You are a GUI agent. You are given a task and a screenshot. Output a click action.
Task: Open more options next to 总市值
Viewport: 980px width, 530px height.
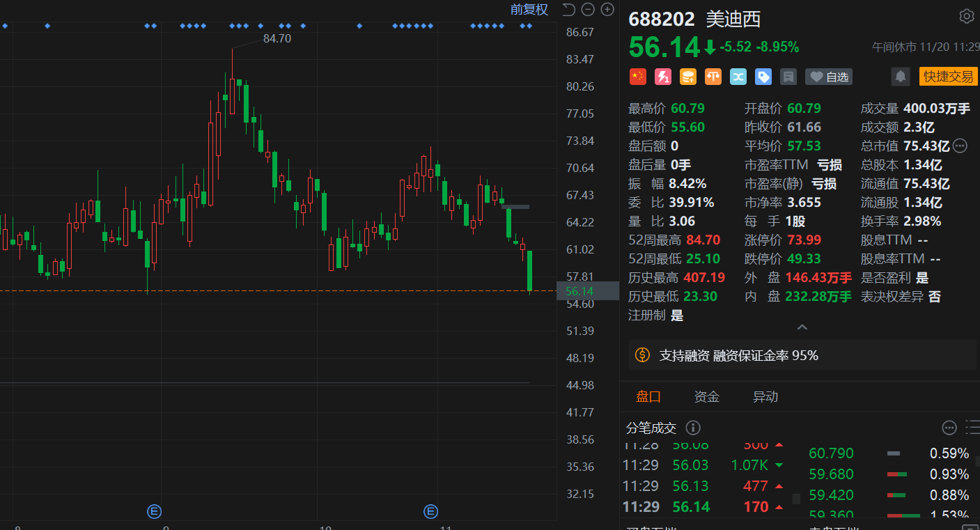pos(960,146)
